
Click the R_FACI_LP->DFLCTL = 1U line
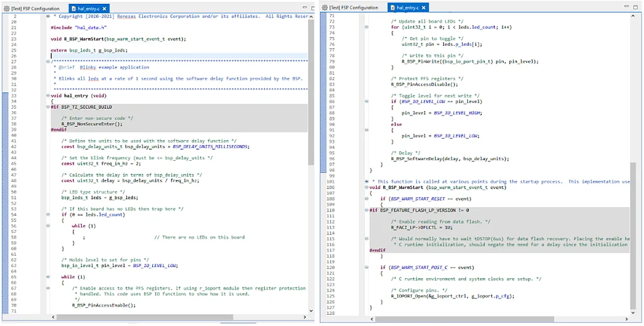point(421,227)
